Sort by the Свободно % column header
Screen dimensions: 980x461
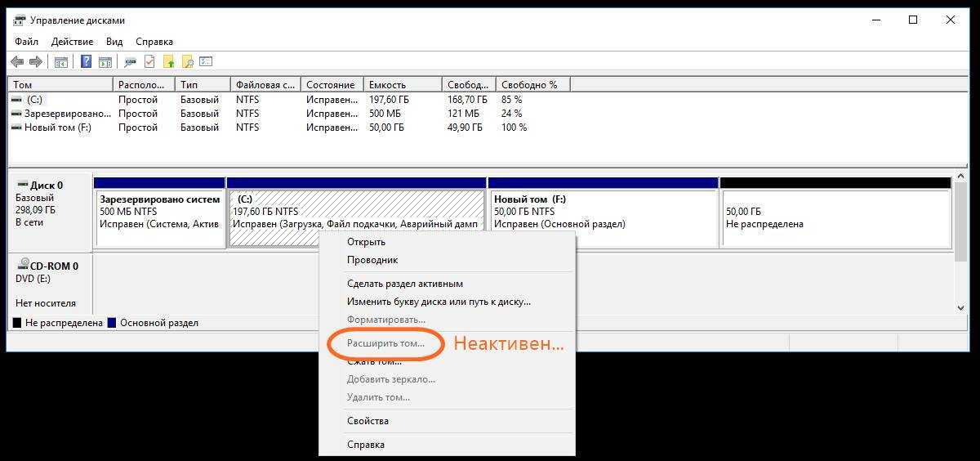pos(532,84)
